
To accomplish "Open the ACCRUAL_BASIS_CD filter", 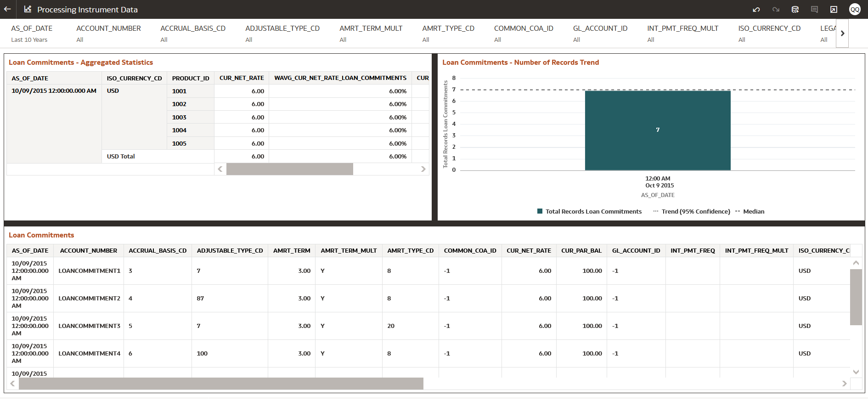I will 193,34.
